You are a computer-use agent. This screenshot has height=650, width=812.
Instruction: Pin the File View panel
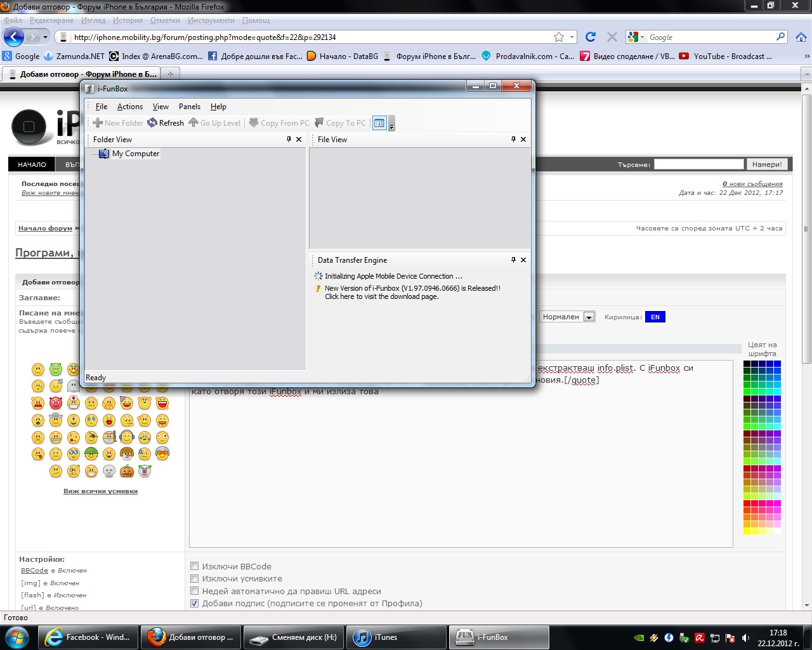[x=513, y=139]
